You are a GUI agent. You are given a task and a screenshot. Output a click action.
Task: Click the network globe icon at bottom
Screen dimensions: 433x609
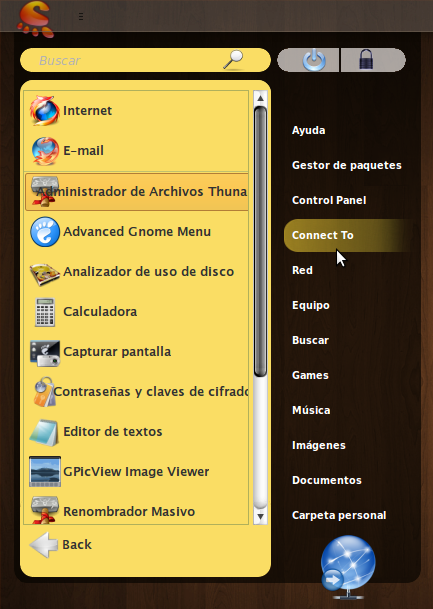coord(347,567)
